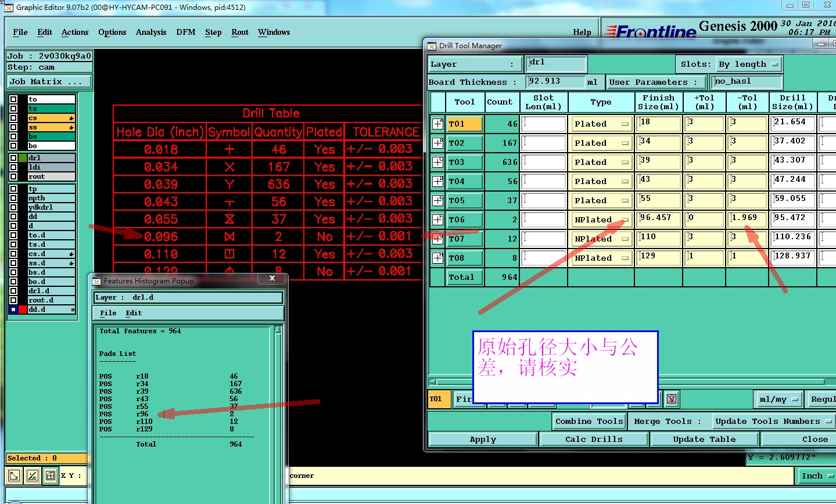Click the Layer drl input field

click(557, 63)
